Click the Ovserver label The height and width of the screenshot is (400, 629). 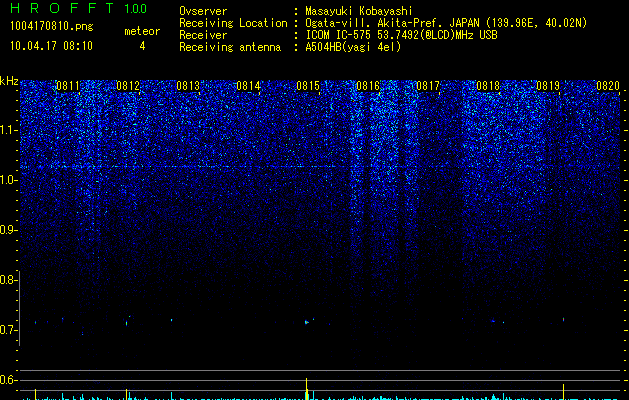[203, 11]
